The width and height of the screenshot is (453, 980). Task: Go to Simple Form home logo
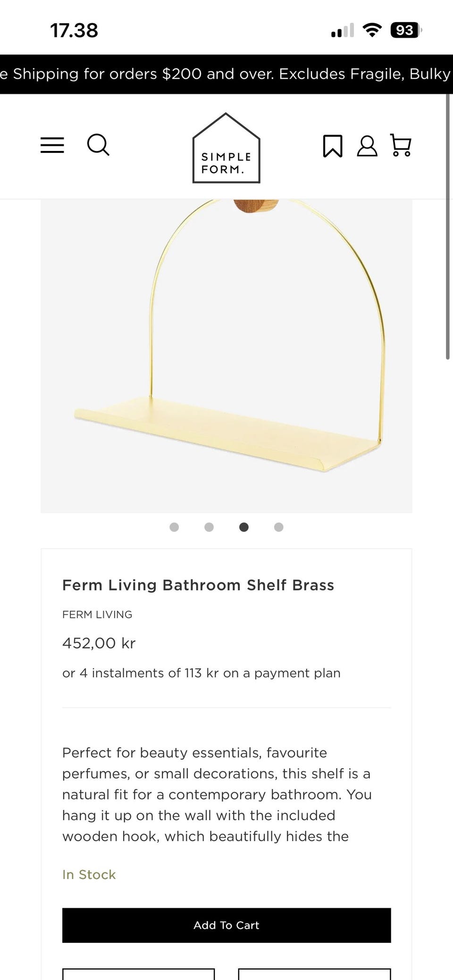226,148
